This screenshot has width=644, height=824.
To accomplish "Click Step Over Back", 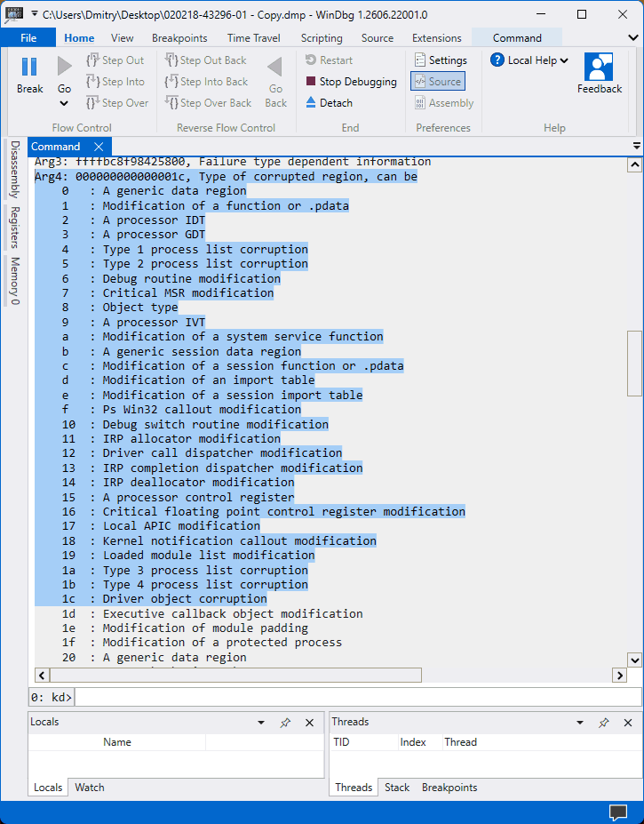I will point(208,103).
